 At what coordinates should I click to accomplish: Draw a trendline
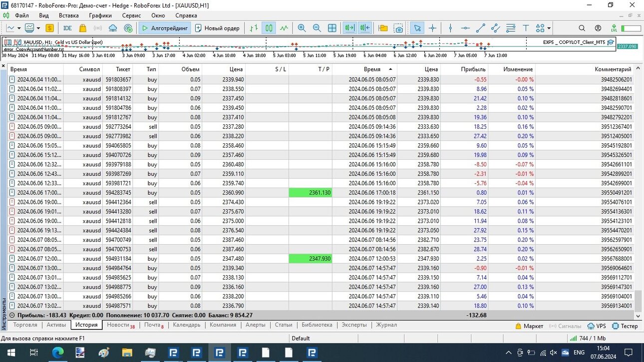[x=480, y=28]
